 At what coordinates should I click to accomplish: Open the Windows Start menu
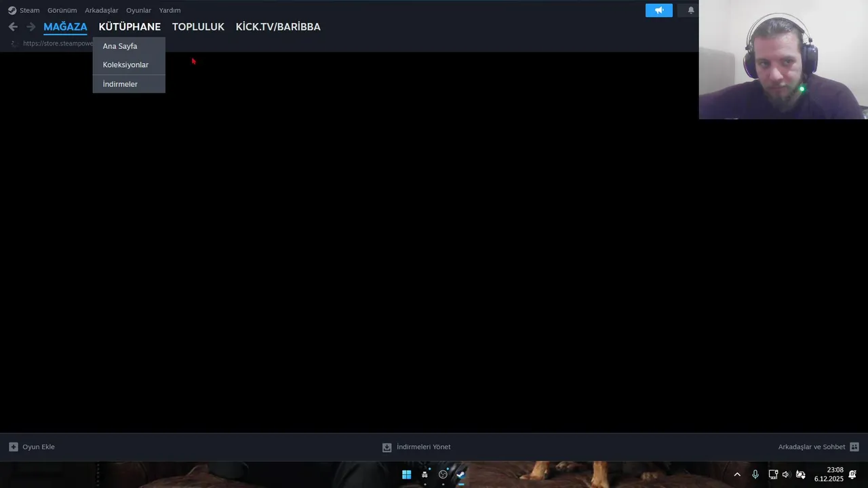(x=406, y=474)
